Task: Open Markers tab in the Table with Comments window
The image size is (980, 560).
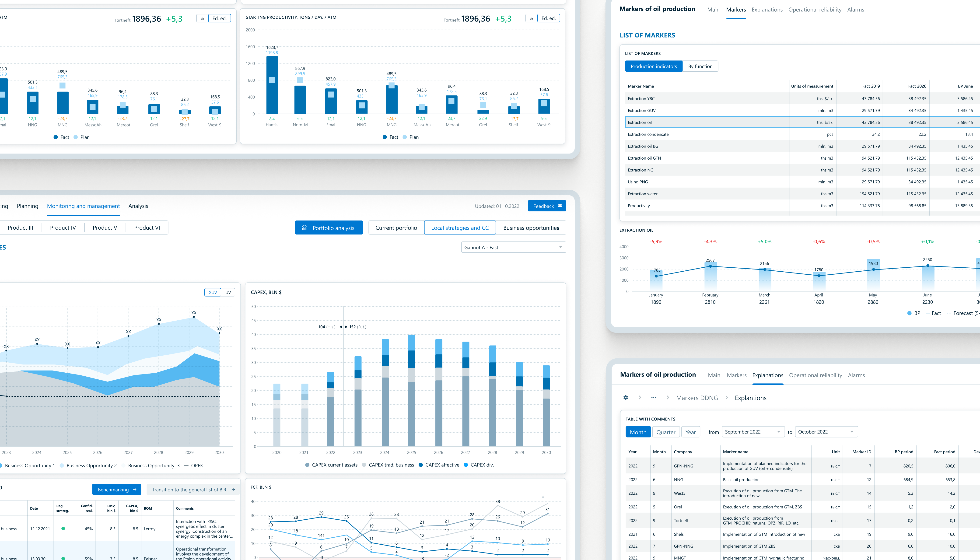Action: pos(737,375)
